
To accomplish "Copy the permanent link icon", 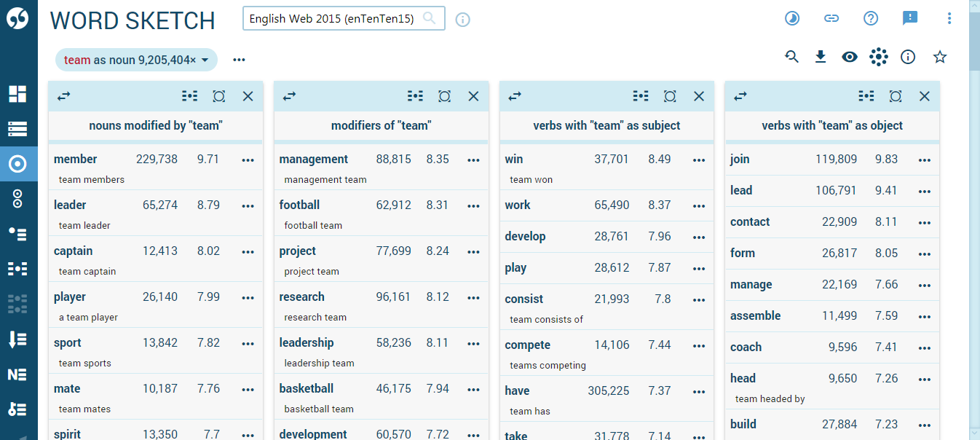I will pyautogui.click(x=831, y=18).
